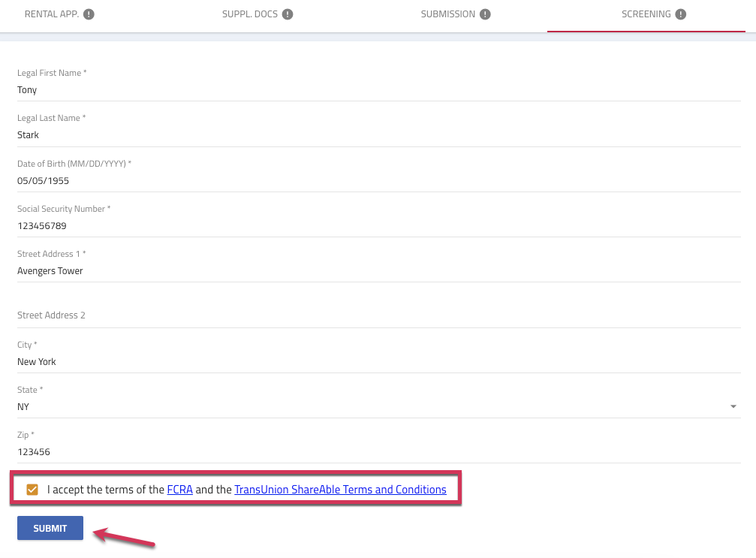Go to the SUBMISSION tab
The width and height of the screenshot is (756, 558).
point(455,14)
